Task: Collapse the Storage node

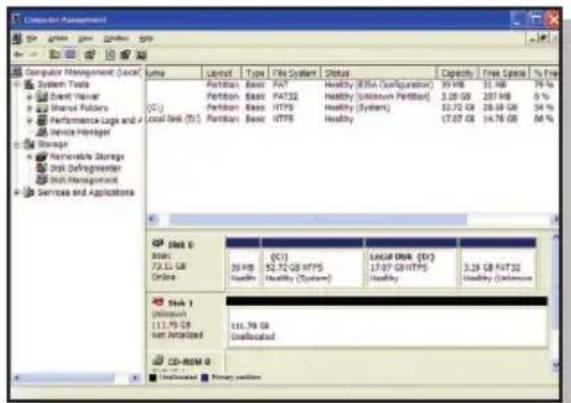Action: [17, 145]
